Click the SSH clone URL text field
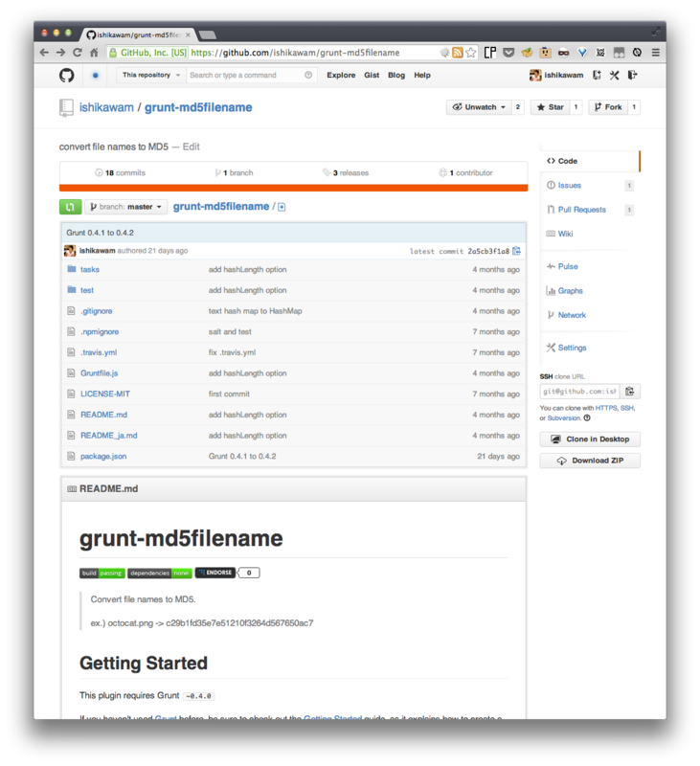700x766 pixels. click(580, 392)
